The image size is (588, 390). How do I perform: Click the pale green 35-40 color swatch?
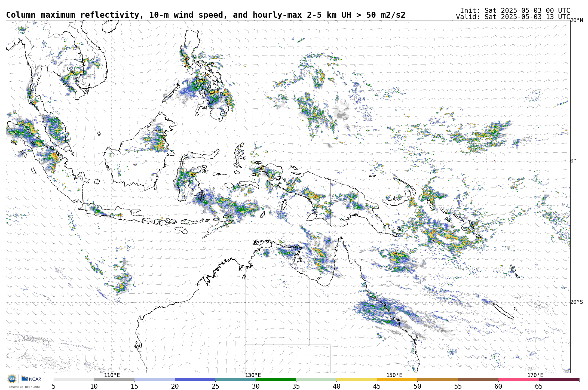tap(316, 379)
